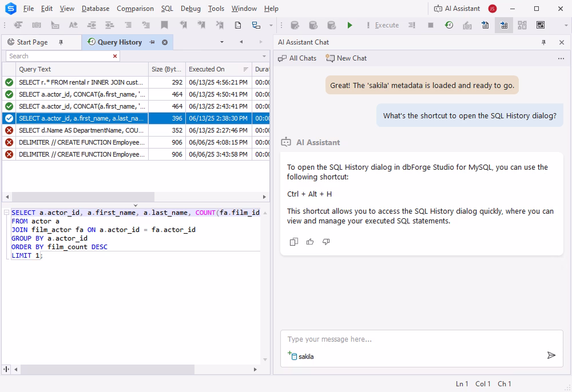
Task: Open the Database menu
Action: tap(95, 9)
